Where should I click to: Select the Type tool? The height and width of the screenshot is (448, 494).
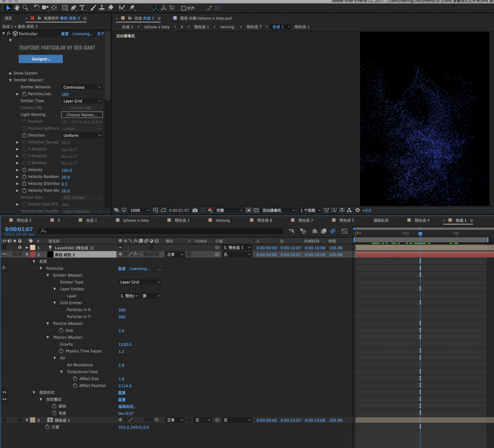pos(82,8)
